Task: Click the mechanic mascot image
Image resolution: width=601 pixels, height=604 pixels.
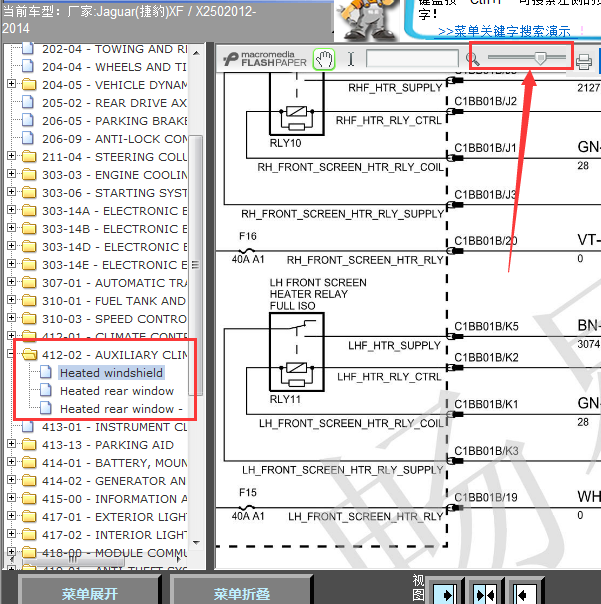Action: (x=369, y=20)
